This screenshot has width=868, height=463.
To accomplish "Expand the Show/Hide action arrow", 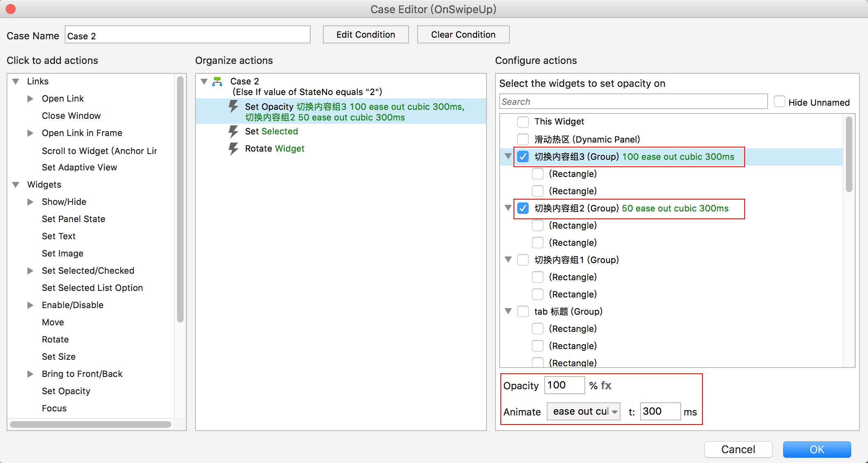I will (x=30, y=202).
